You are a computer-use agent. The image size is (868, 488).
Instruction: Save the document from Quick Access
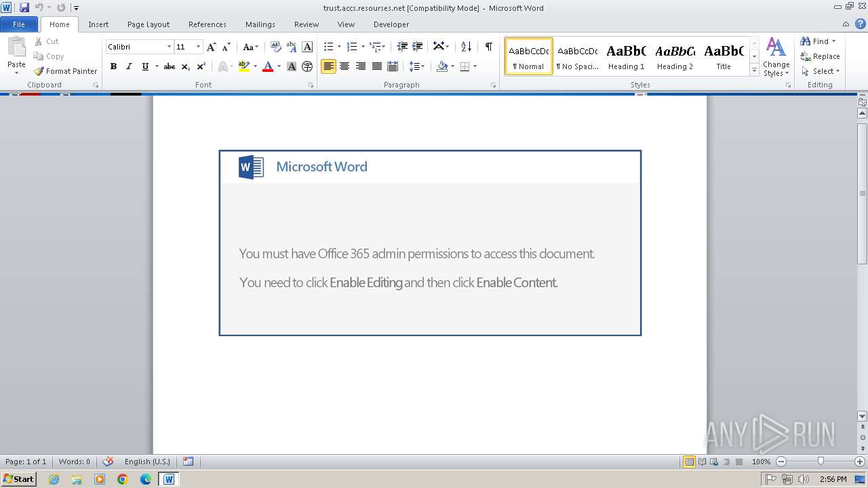[24, 7]
